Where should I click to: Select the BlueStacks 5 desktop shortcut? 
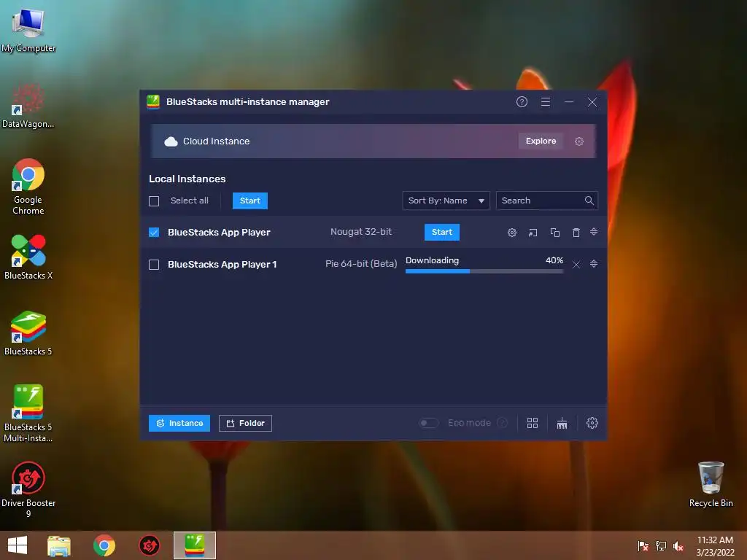28,333
